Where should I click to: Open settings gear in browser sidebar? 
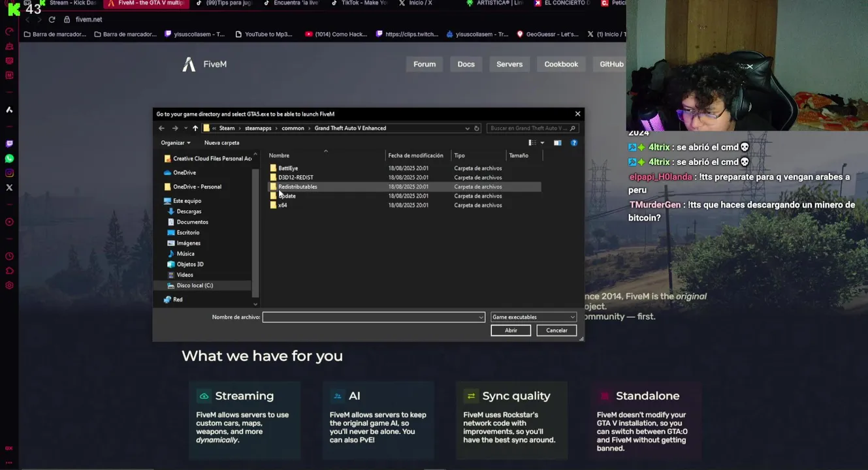[9, 285]
